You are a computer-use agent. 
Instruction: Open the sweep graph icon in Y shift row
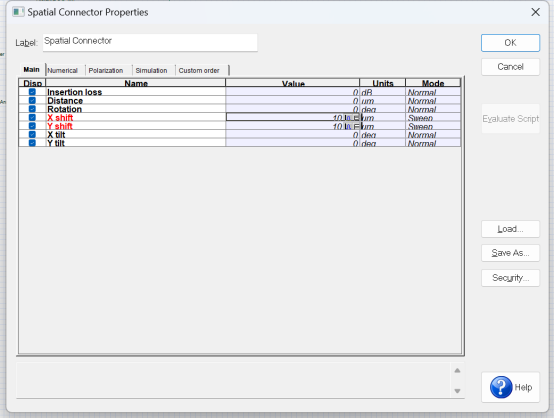coord(348,126)
